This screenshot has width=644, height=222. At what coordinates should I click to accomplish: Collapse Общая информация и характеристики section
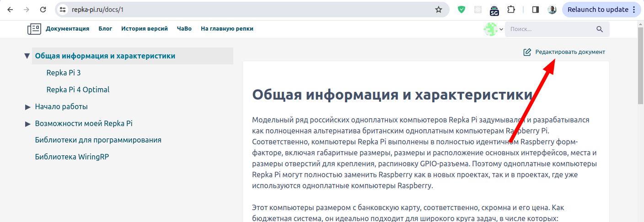point(27,56)
